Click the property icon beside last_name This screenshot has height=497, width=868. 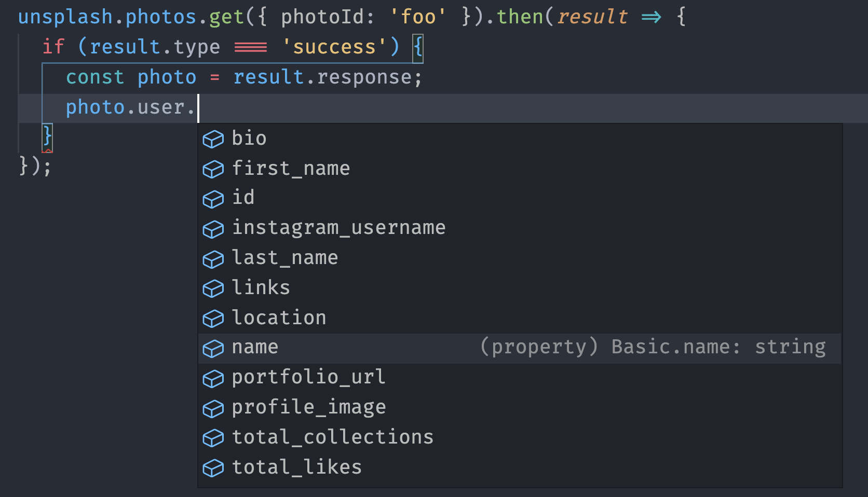coord(213,259)
